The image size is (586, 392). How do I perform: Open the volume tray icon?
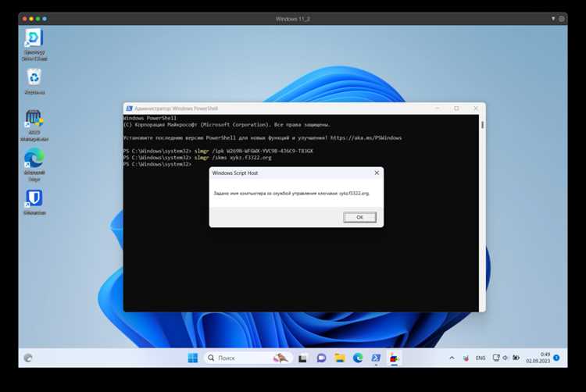click(x=506, y=358)
